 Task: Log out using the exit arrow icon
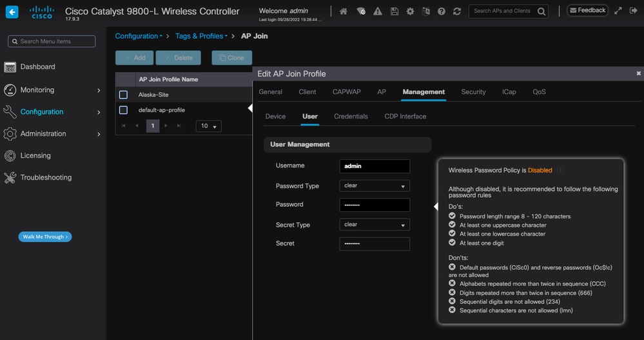633,11
